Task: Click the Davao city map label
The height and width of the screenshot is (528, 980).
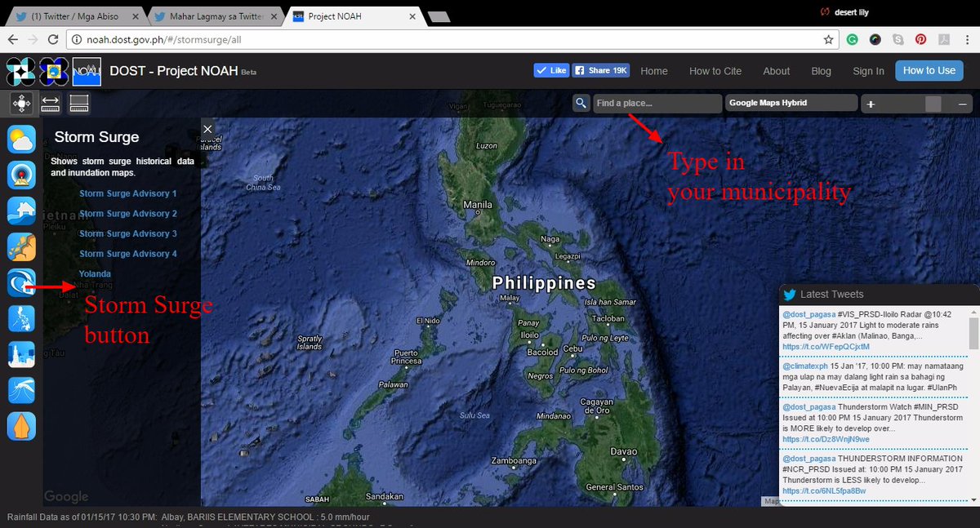Action: (x=625, y=451)
